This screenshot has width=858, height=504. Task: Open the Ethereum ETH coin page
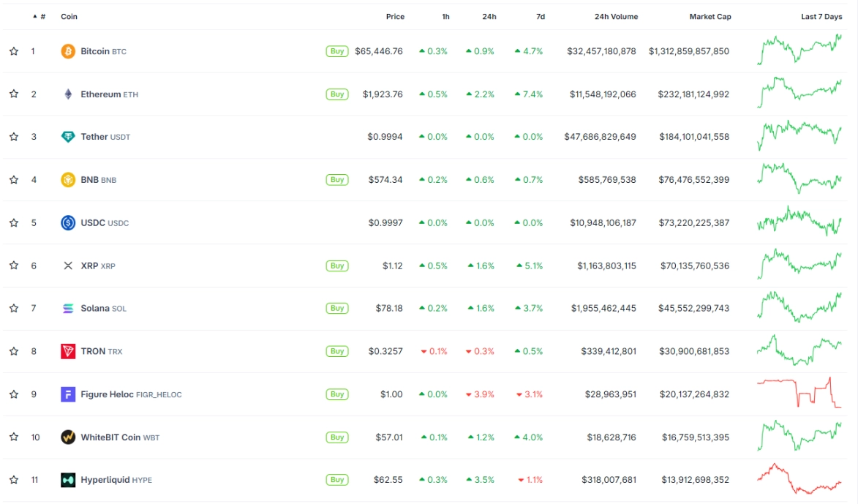point(110,94)
